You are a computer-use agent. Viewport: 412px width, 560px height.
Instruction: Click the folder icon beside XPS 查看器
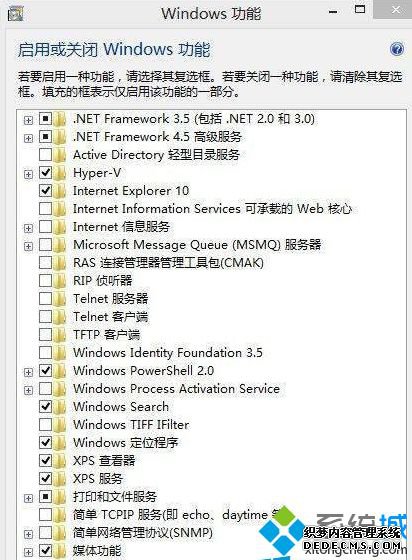[60, 461]
